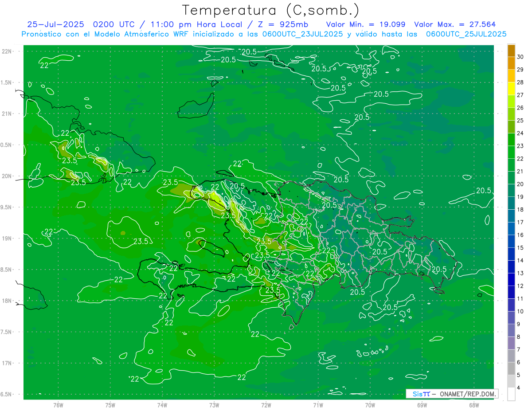Click the latitude label "22N"

8,51
